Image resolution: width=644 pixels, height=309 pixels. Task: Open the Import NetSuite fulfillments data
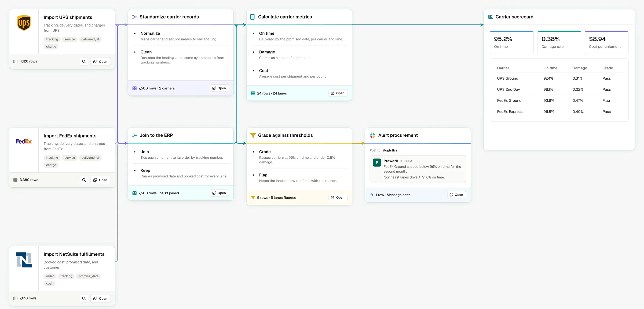coord(100,298)
